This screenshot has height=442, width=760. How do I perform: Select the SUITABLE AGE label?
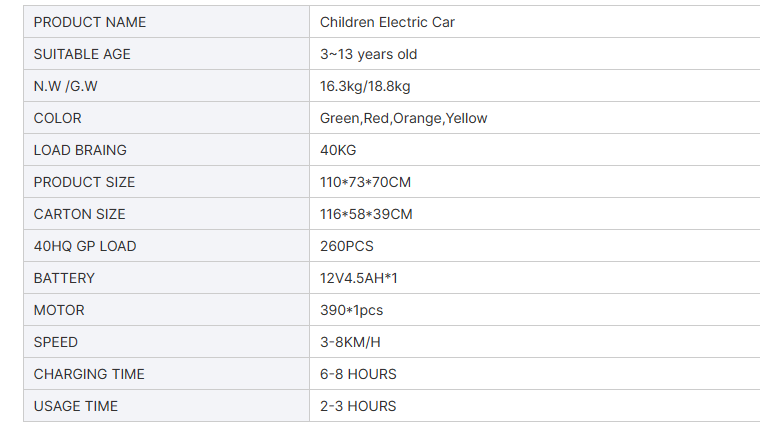click(82, 54)
